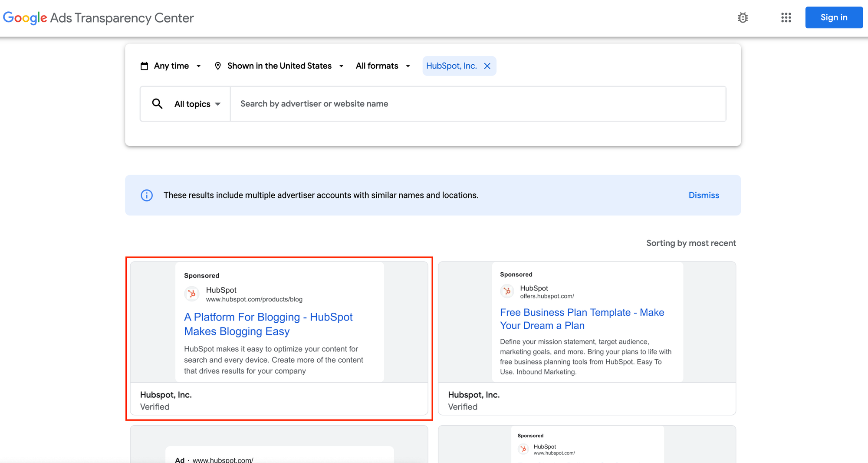Click the search magnifier icon
868x463 pixels.
pyautogui.click(x=157, y=104)
